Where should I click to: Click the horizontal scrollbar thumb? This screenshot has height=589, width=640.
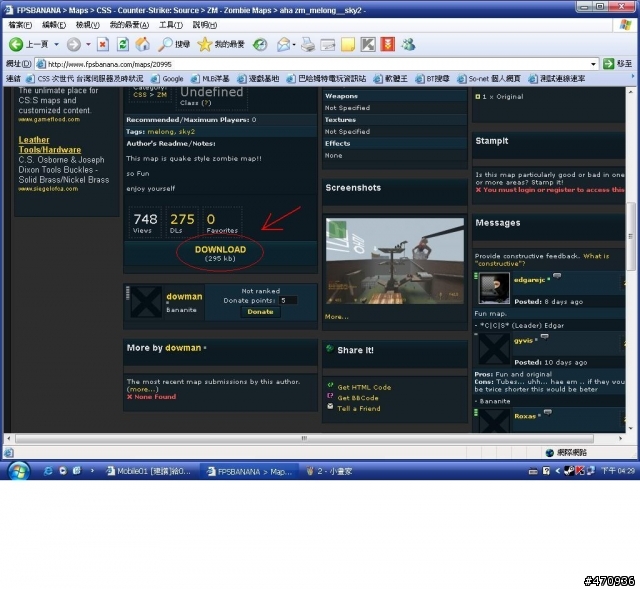pos(304,438)
